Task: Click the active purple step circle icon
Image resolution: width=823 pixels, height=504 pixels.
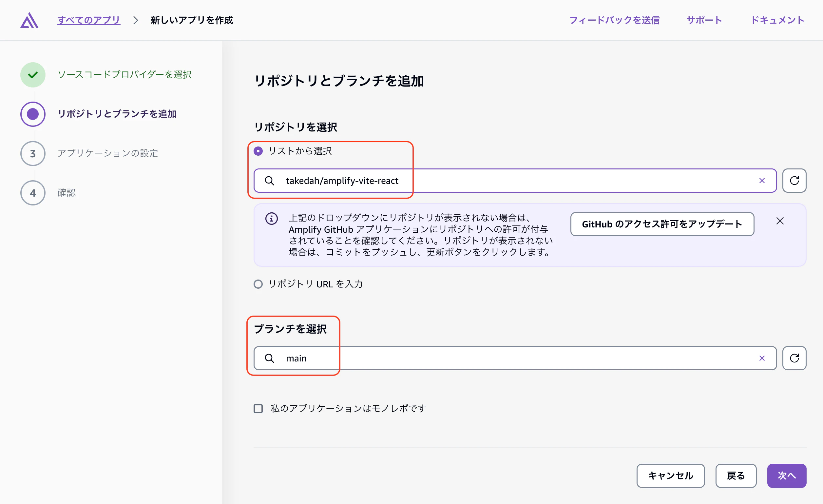Action: coord(33,114)
